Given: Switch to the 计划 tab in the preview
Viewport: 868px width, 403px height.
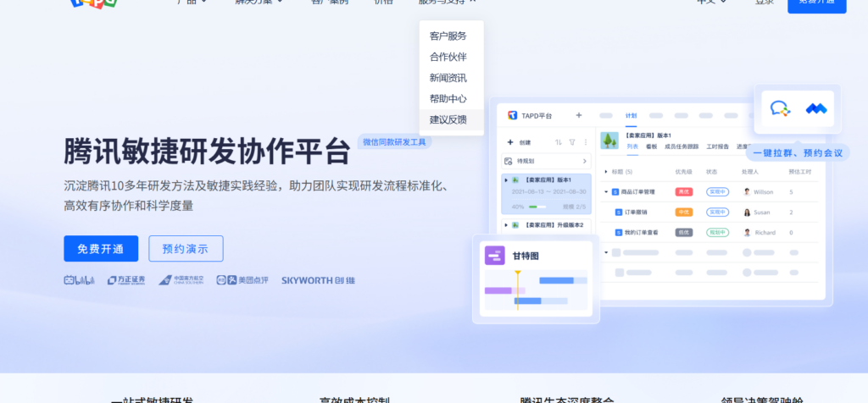Looking at the screenshot, I should [x=631, y=115].
